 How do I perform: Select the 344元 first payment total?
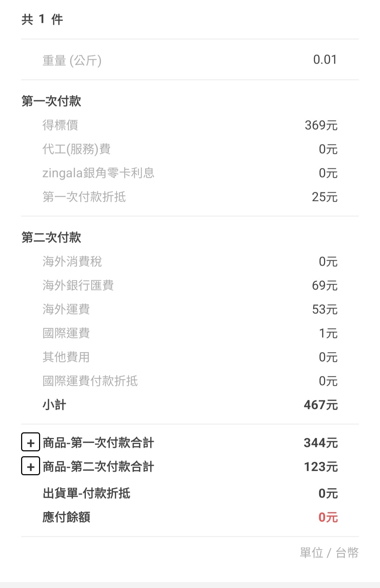pyautogui.click(x=321, y=442)
